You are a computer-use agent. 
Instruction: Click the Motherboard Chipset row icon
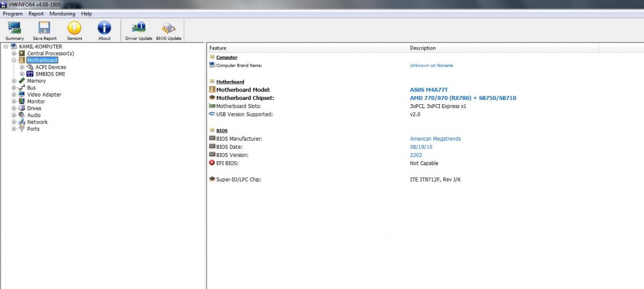tap(212, 98)
